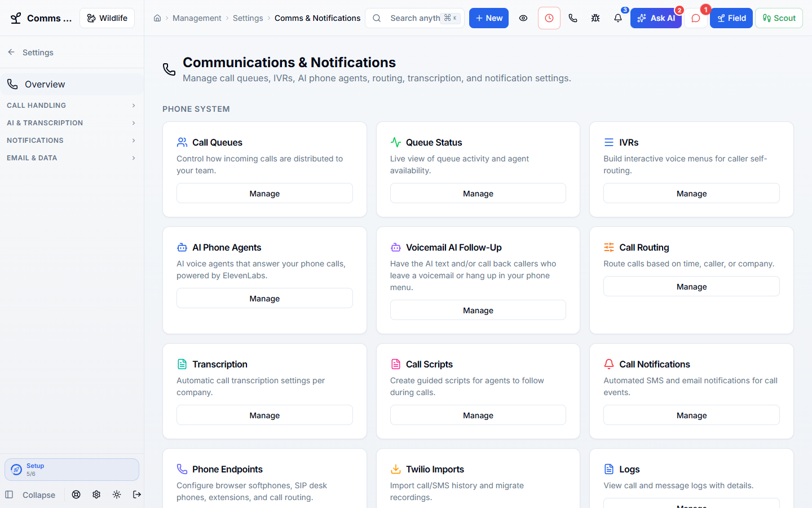Open the chat messages icon
812x508 pixels.
pyautogui.click(x=696, y=18)
